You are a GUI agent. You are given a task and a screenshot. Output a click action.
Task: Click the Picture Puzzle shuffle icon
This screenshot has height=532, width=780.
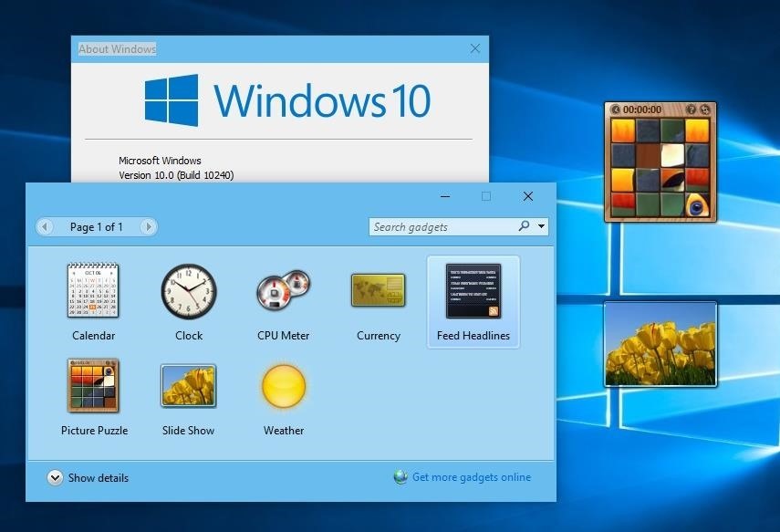point(705,110)
